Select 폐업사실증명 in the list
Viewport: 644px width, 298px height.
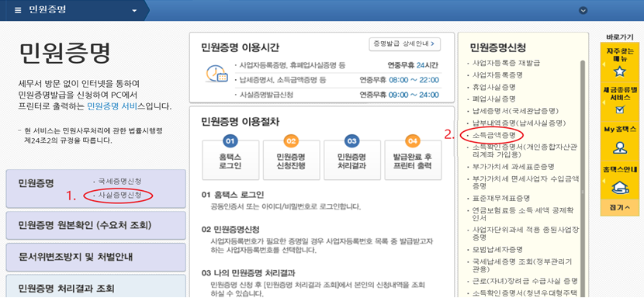click(494, 99)
